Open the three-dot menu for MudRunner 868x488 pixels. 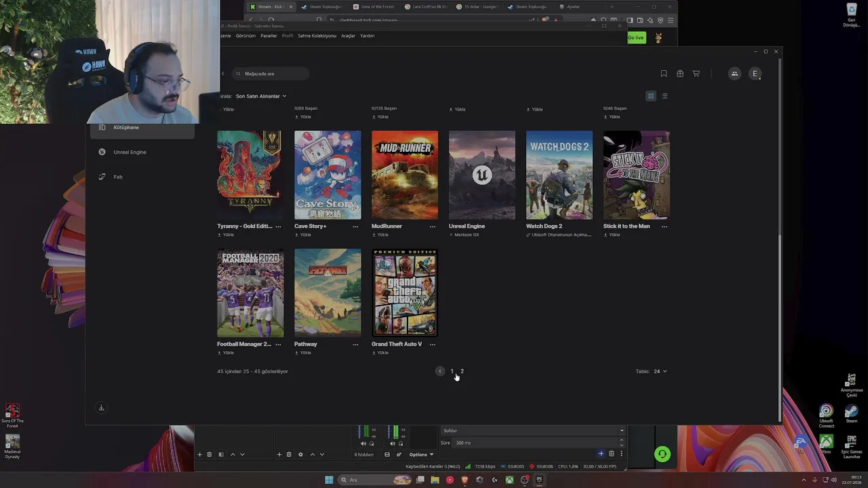pos(433,226)
